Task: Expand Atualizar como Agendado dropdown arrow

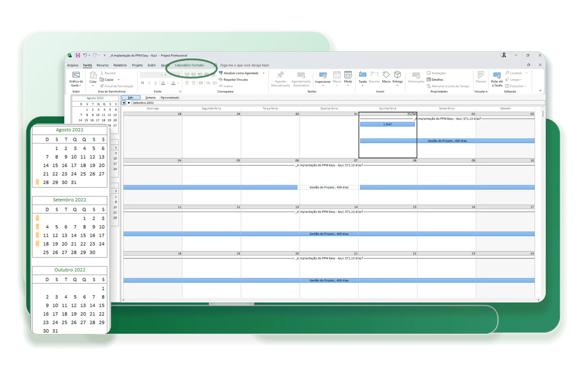Action: tap(263, 73)
